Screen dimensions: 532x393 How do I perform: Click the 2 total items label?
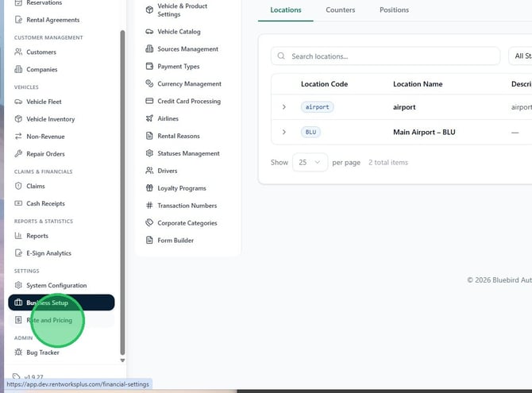tap(388, 163)
